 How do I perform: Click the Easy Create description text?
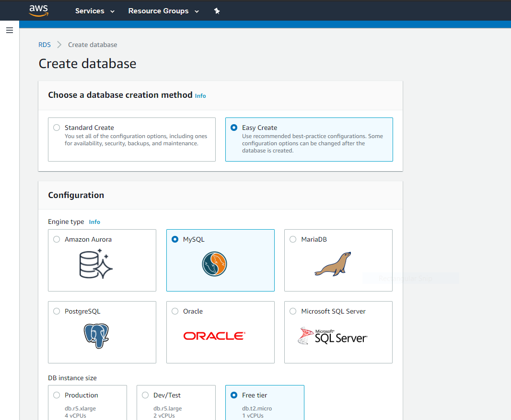click(313, 143)
